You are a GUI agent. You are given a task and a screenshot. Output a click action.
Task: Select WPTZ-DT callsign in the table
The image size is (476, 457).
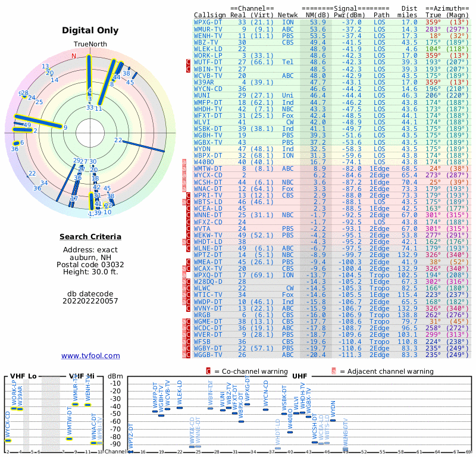coord(208,255)
